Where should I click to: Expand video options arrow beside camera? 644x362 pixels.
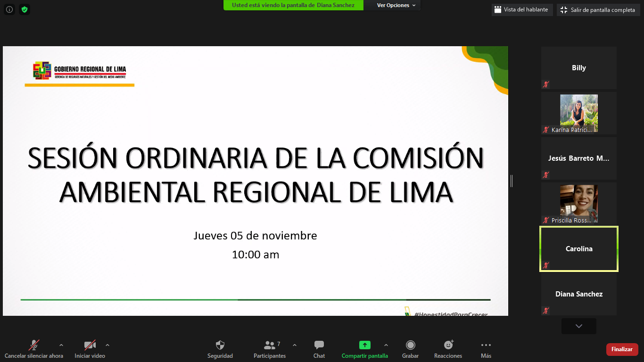click(x=107, y=345)
